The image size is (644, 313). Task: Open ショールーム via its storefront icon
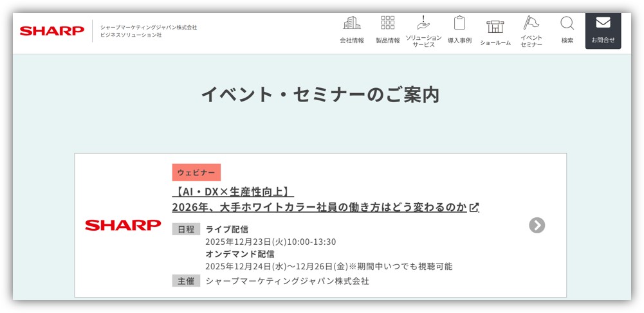(x=495, y=26)
